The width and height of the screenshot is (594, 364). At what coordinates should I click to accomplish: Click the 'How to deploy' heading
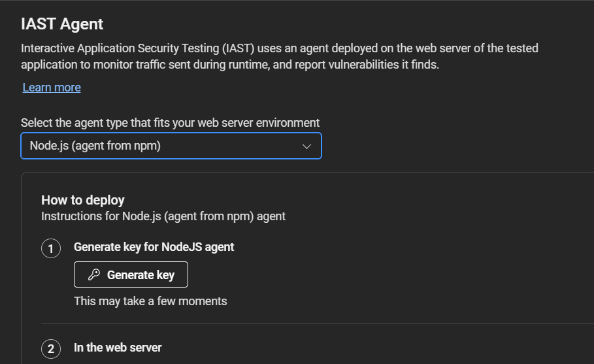tap(83, 200)
